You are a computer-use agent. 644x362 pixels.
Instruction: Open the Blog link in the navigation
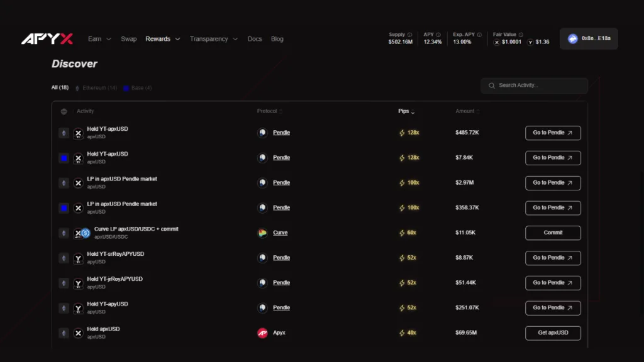pyautogui.click(x=277, y=39)
